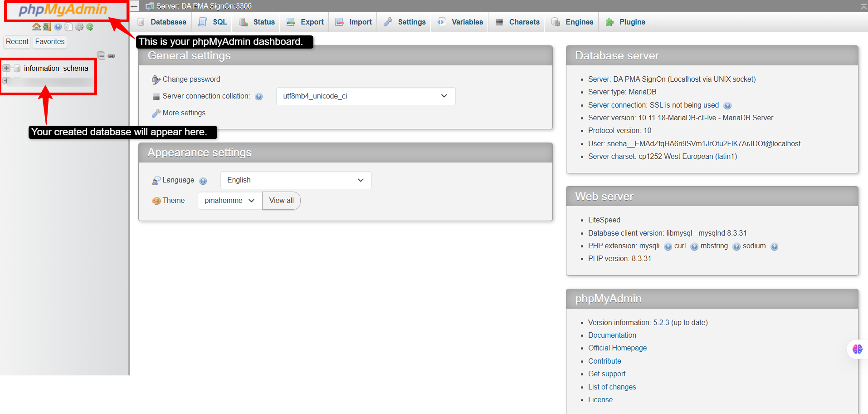868x414 pixels.
Task: Click the help icon after curl extension
Action: (694, 246)
